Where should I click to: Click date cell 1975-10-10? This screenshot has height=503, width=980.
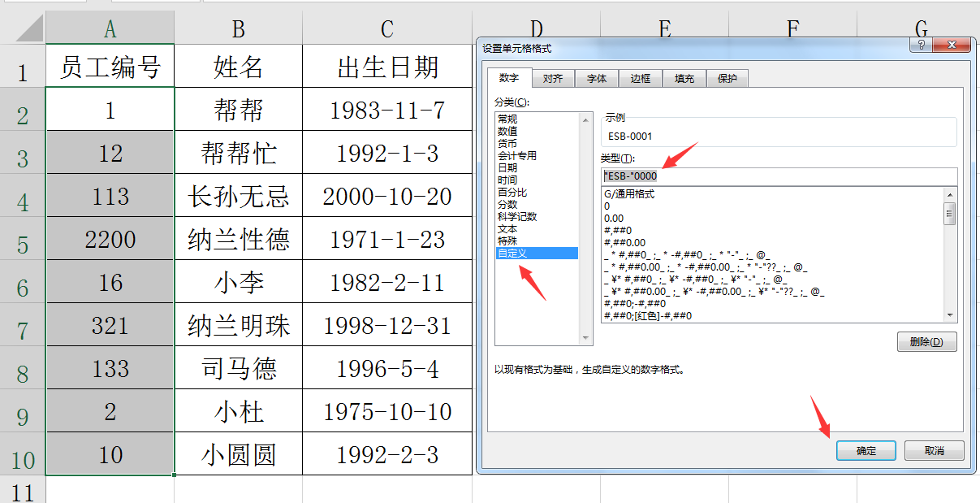(387, 410)
